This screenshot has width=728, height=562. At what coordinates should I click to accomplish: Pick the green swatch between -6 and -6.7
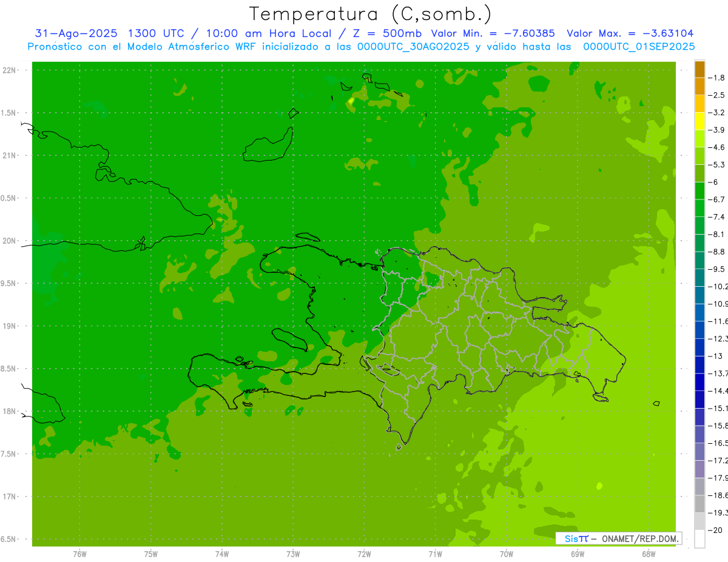click(x=699, y=190)
